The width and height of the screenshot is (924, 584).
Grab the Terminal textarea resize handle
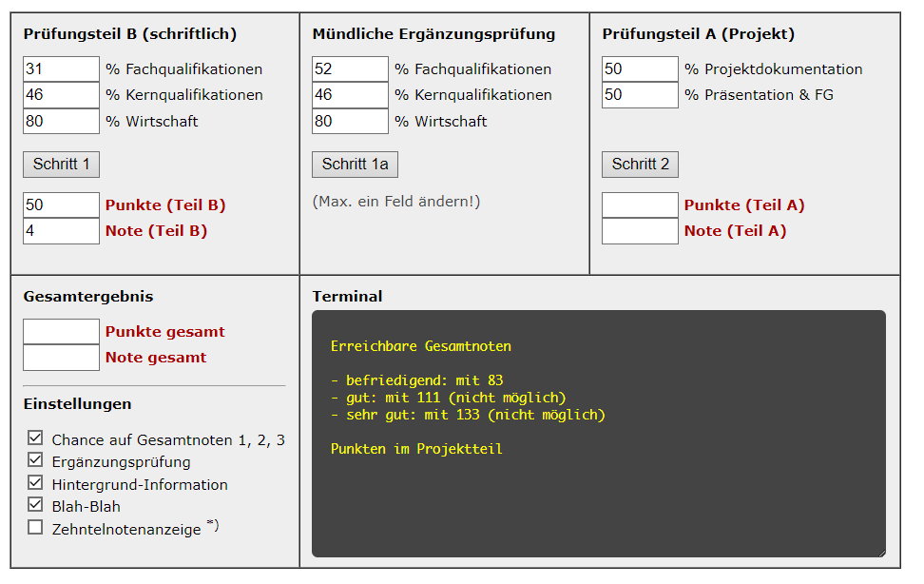click(881, 553)
